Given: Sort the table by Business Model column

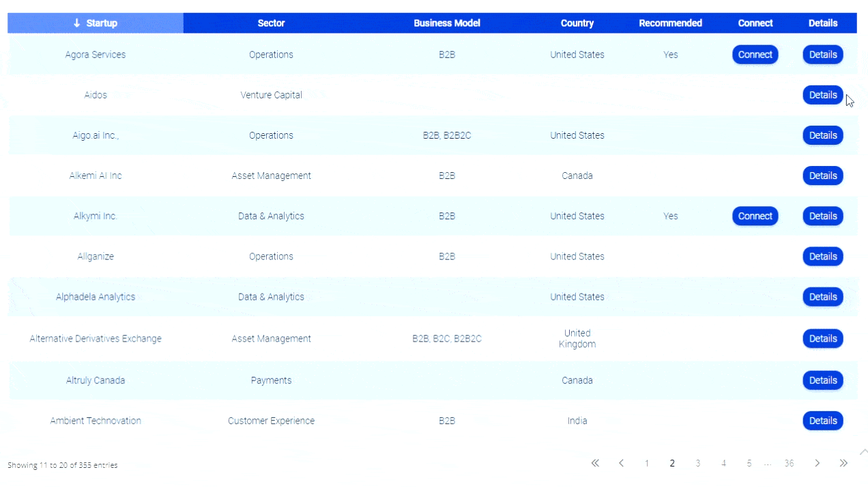Looking at the screenshot, I should [x=447, y=23].
